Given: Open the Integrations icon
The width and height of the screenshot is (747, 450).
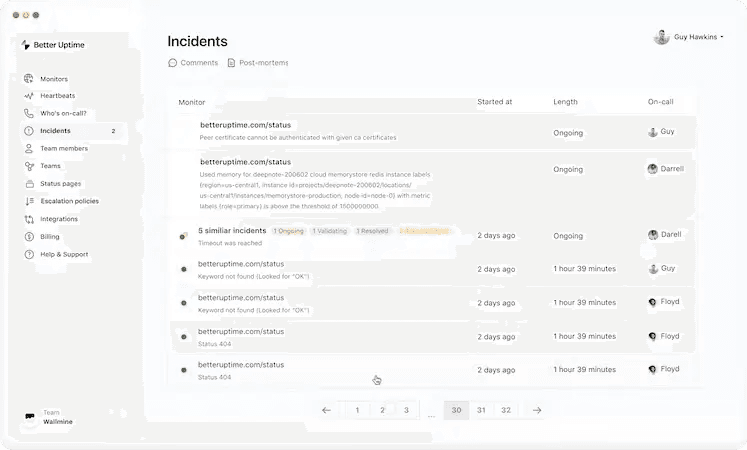Looking at the screenshot, I should tap(29, 219).
